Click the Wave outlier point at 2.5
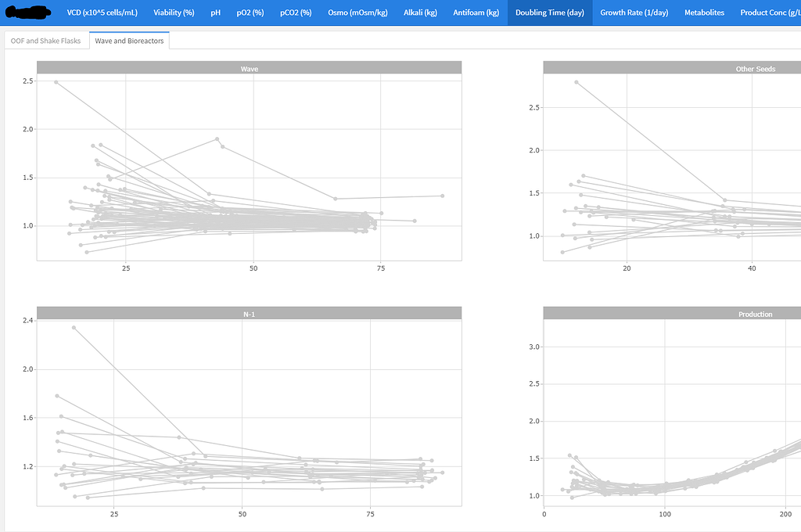 [x=56, y=82]
